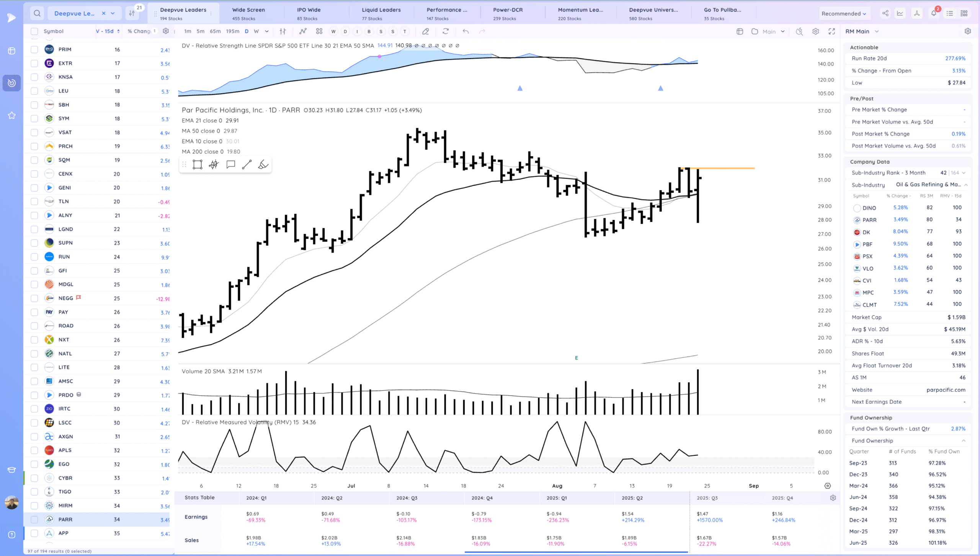Open the Recommended dropdown

pyautogui.click(x=844, y=13)
